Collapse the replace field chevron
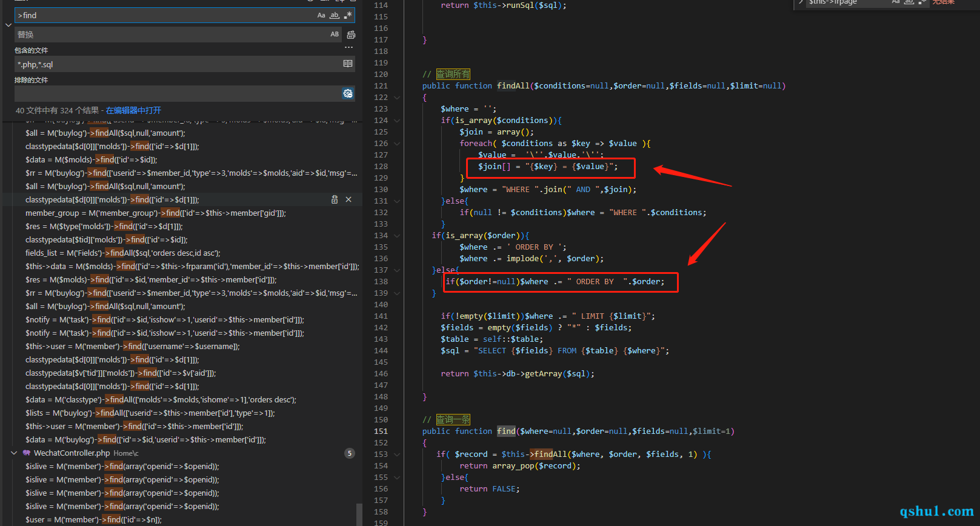Screen dimensions: 980x526 pyautogui.click(x=8, y=25)
